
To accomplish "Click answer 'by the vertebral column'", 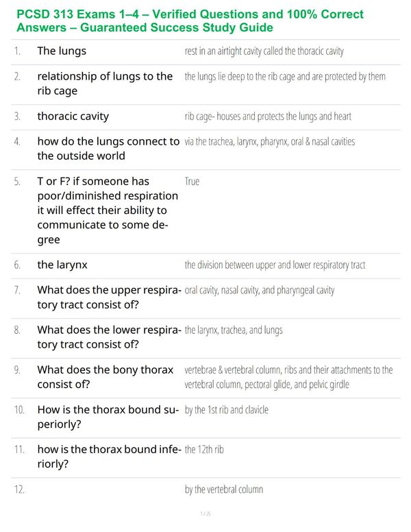I will [x=224, y=489].
